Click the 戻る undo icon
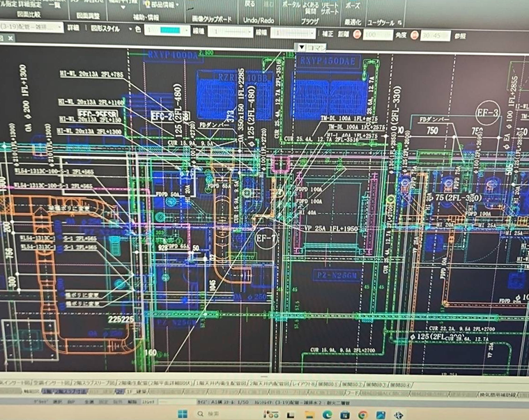 pos(250,3)
